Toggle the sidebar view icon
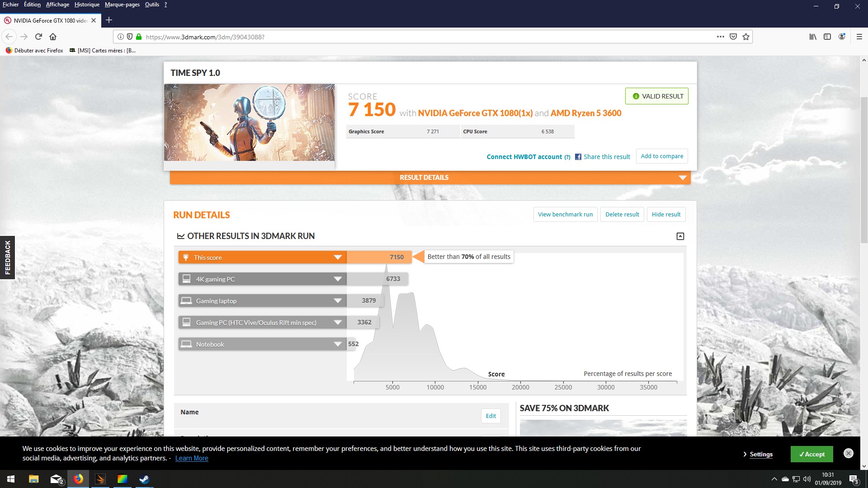Image resolution: width=868 pixels, height=488 pixels. (x=827, y=37)
